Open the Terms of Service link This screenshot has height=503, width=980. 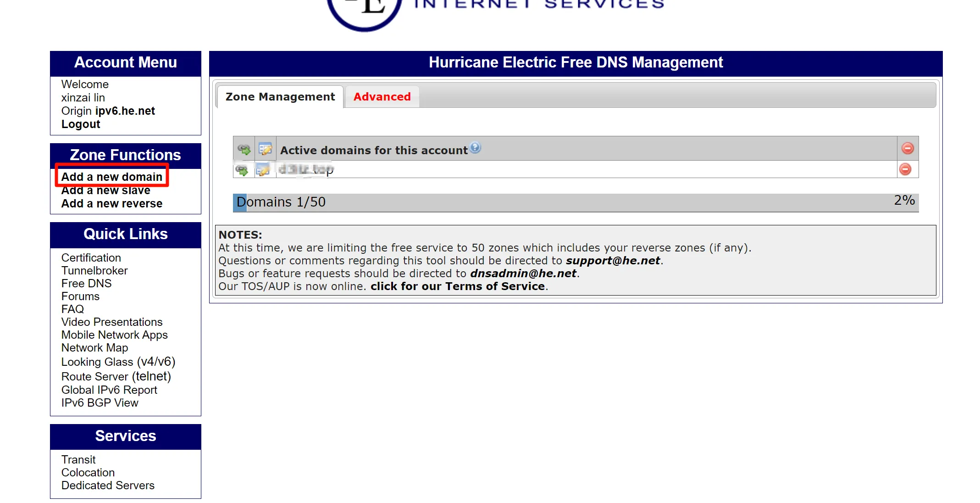[x=458, y=286]
